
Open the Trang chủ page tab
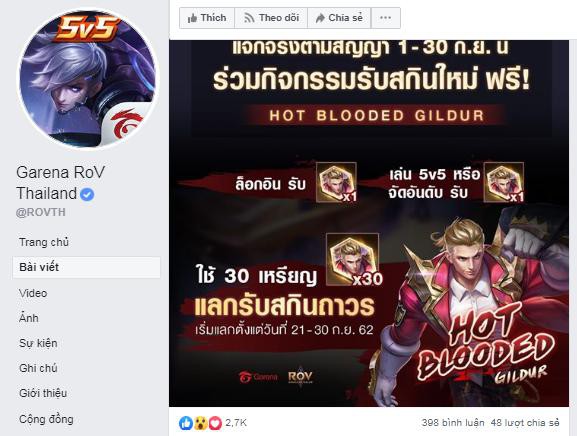44,242
